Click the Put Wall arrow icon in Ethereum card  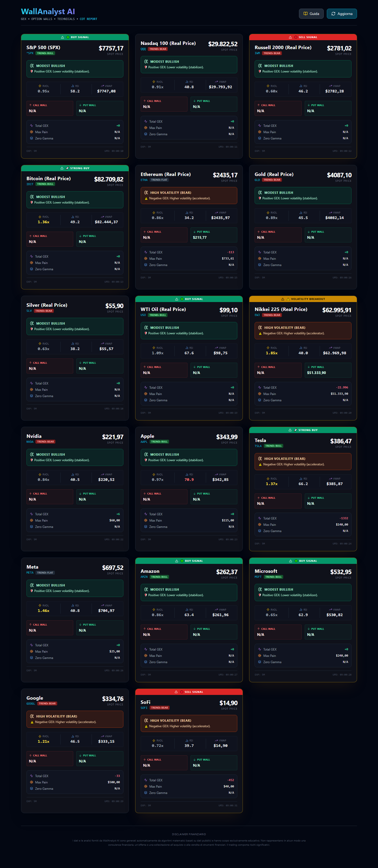[195, 232]
